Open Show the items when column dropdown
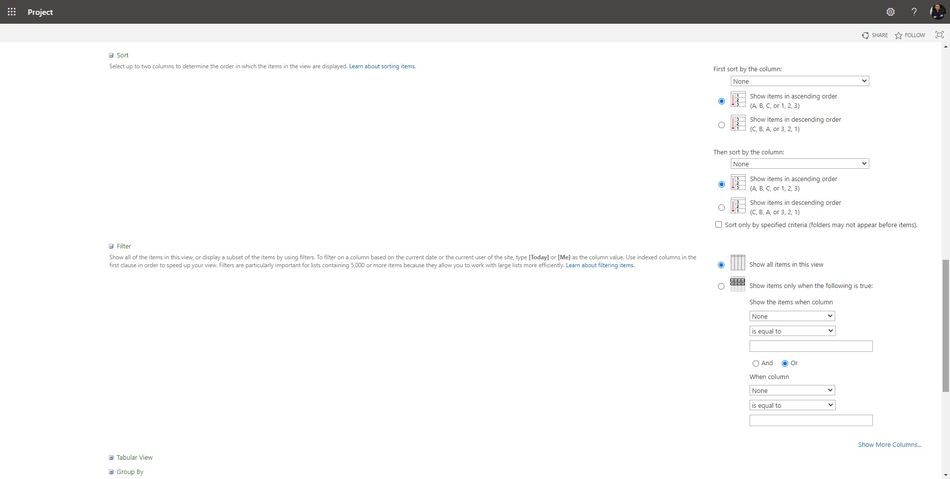Viewport: 950px width, 479px height. click(792, 316)
